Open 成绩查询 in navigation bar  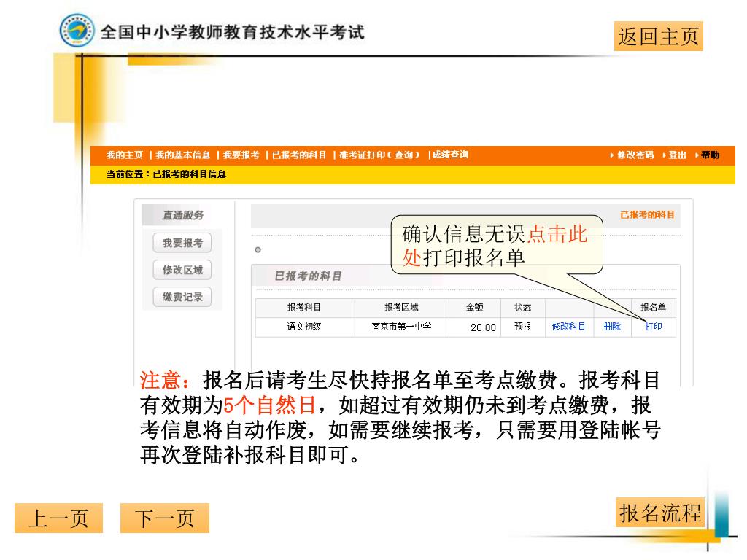450,155
